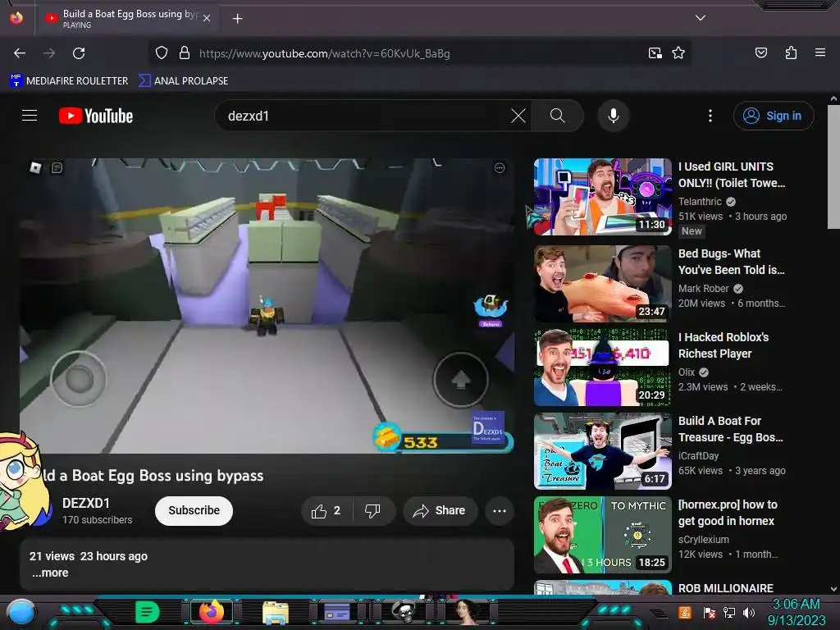
Task: Open the MEDIAFIRE ROULETTER bookmark
Action: pyautogui.click(x=69, y=81)
